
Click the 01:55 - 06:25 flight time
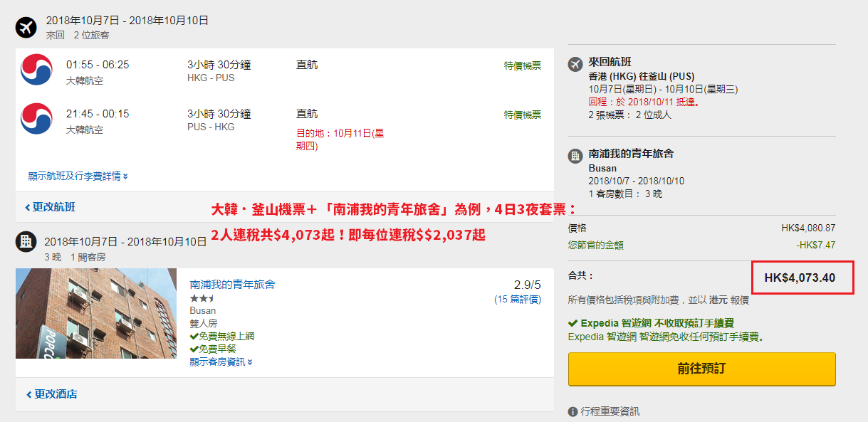(98, 65)
